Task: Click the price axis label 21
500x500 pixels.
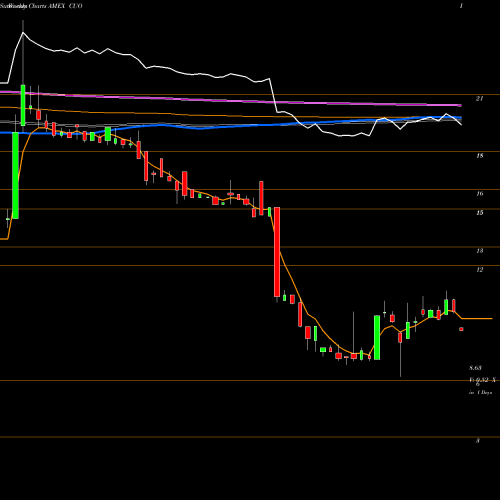Action: tap(479, 98)
